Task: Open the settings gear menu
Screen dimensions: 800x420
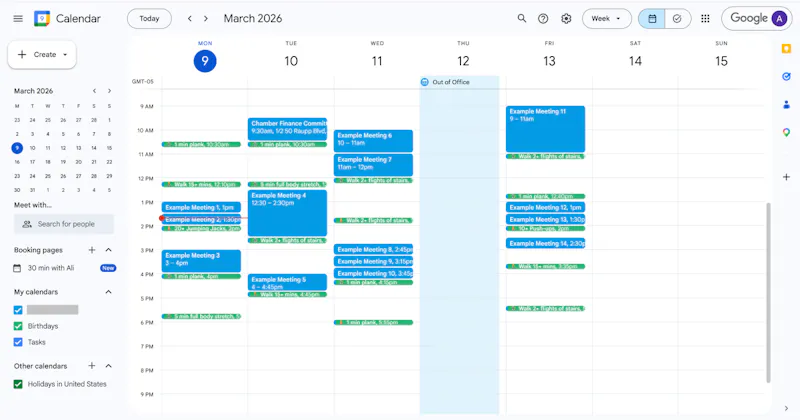Action: click(566, 18)
